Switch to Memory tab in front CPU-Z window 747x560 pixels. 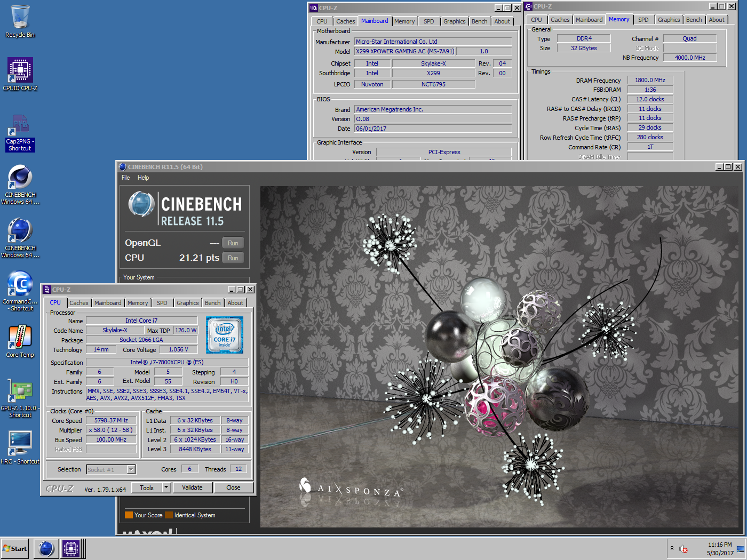coord(138,303)
